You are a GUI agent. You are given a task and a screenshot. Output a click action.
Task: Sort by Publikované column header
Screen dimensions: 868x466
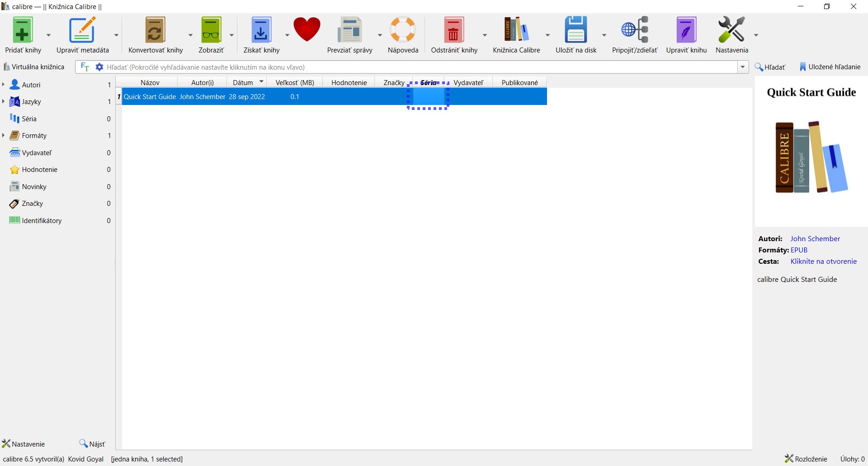click(x=519, y=82)
